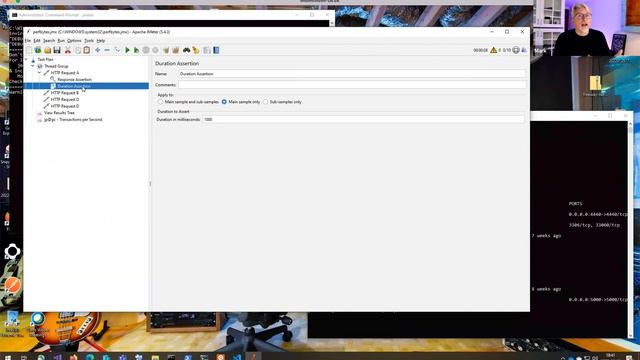The image size is (640, 360).
Task: Select Main sample and sub-samples radio
Action: 160,102
